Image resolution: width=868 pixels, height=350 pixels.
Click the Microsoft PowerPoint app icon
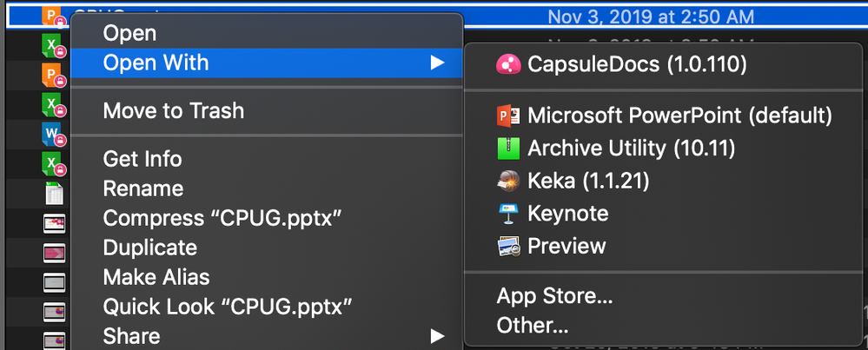point(508,116)
